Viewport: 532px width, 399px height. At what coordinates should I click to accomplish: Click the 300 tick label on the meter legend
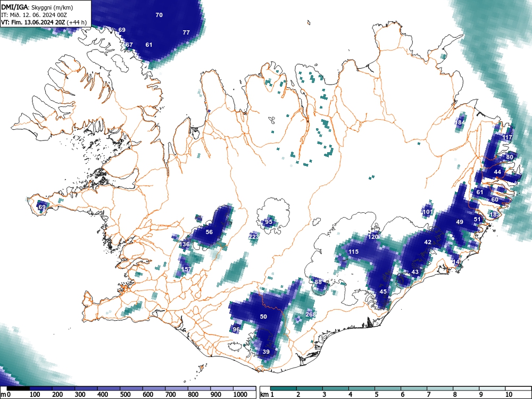point(80,395)
